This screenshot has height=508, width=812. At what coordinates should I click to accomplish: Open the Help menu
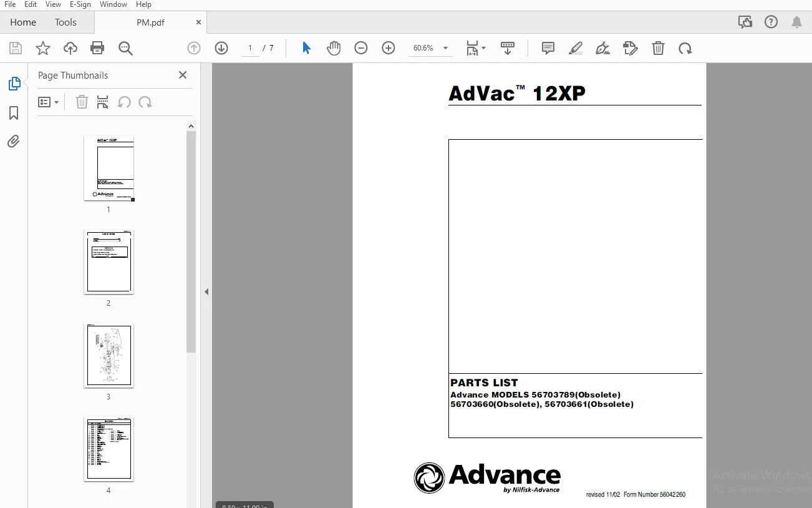point(143,4)
